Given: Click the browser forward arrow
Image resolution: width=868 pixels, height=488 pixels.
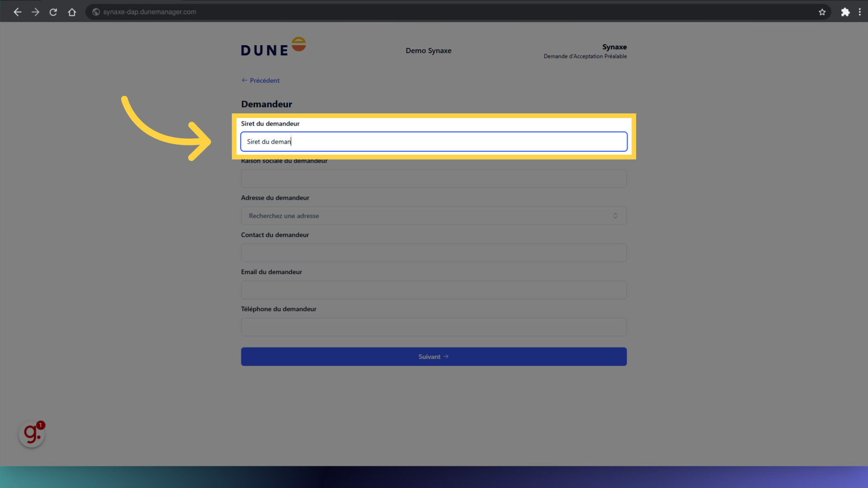Looking at the screenshot, I should point(35,12).
